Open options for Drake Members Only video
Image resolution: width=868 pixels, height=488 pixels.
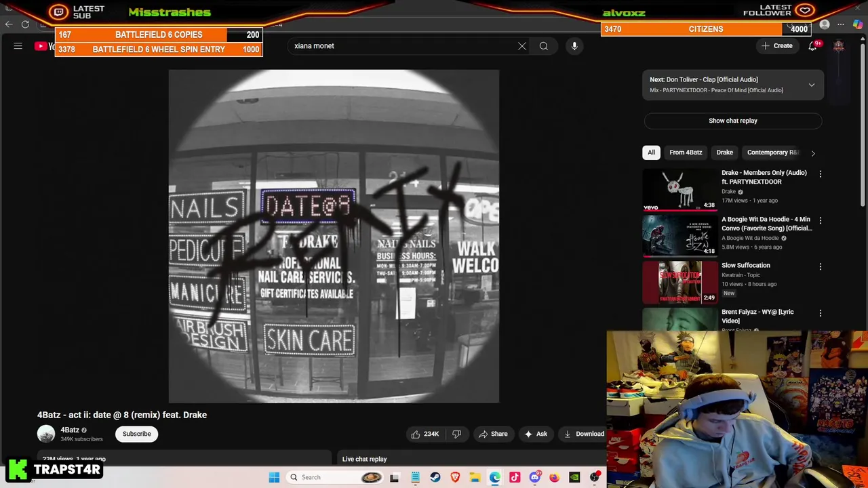pyautogui.click(x=821, y=174)
